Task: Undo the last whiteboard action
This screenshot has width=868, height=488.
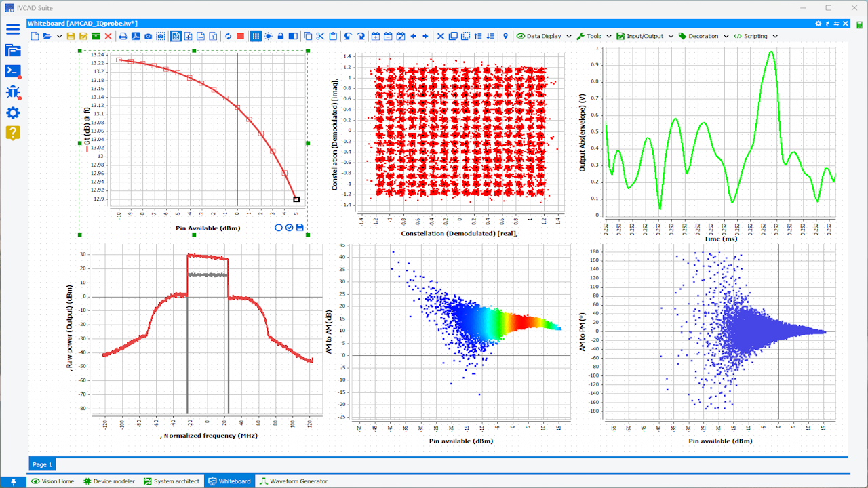Action: (347, 36)
